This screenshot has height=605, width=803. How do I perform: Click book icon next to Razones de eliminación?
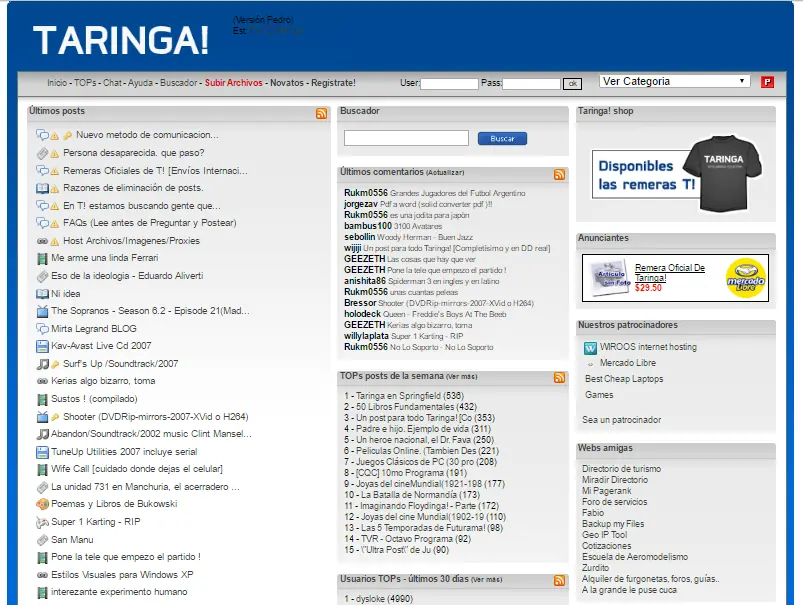(42, 188)
